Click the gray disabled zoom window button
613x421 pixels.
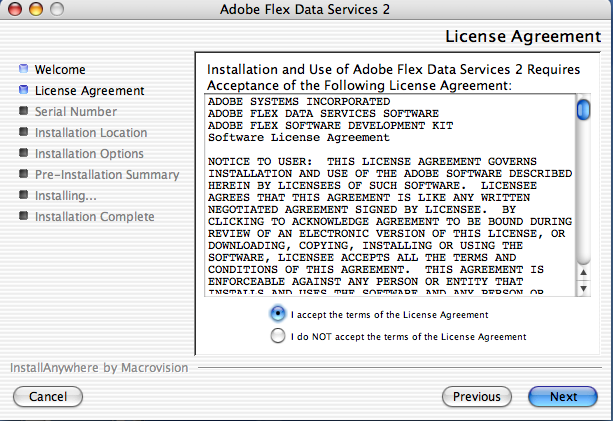tap(57, 9)
